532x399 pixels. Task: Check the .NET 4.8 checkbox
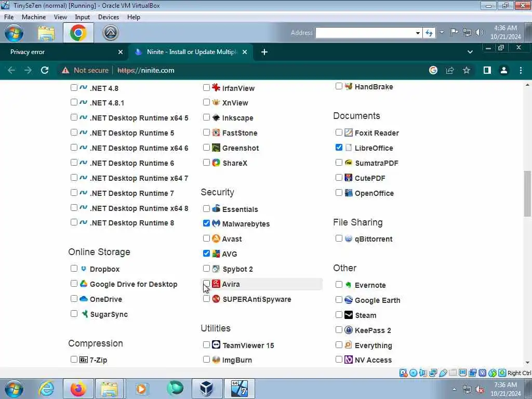click(74, 87)
